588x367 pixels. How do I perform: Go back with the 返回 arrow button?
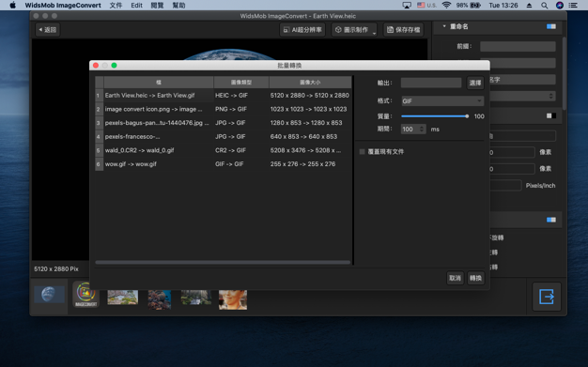pyautogui.click(x=48, y=30)
